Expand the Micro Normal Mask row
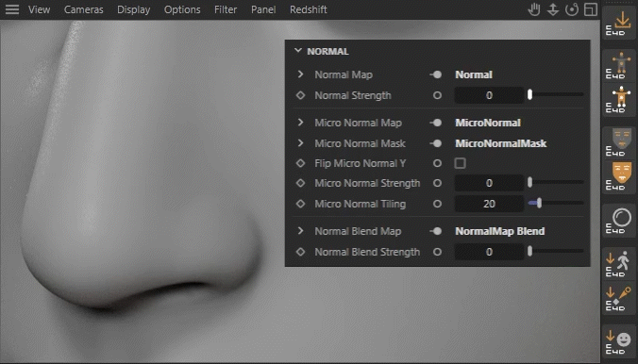 (x=300, y=142)
